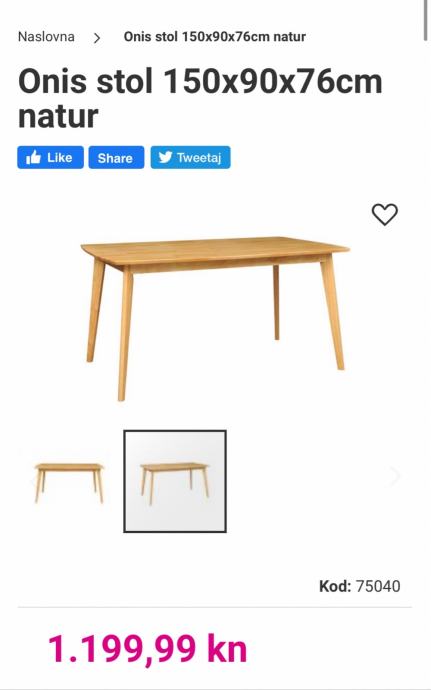Click the Like text on Facebook button
Image resolution: width=431 pixels, height=690 pixels.
[60, 158]
